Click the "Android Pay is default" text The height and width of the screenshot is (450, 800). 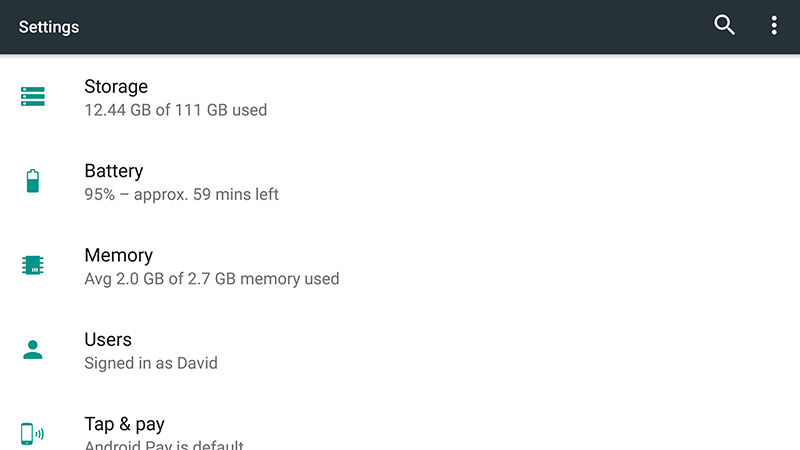click(164, 445)
